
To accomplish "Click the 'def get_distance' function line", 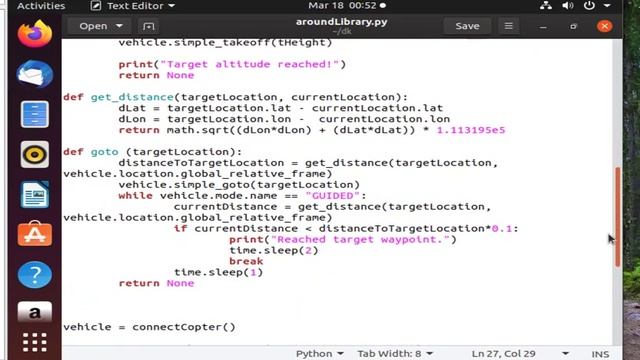I will coord(235,97).
